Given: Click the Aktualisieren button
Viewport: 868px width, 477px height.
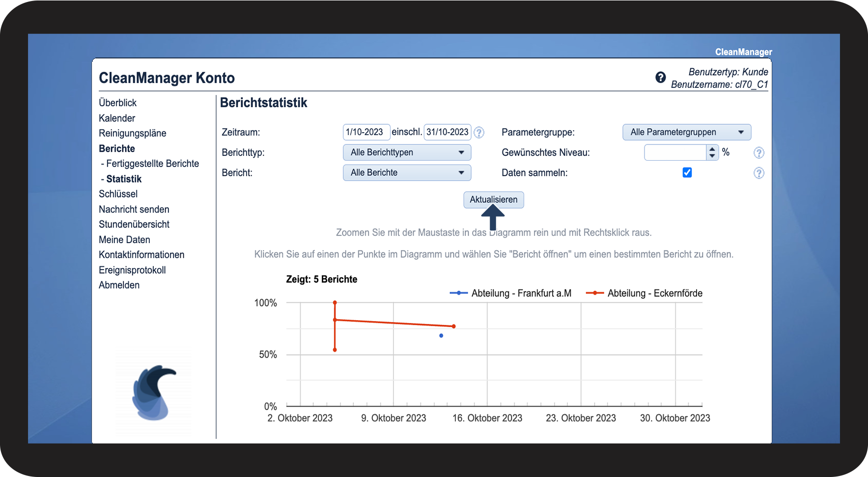Looking at the screenshot, I should click(494, 199).
